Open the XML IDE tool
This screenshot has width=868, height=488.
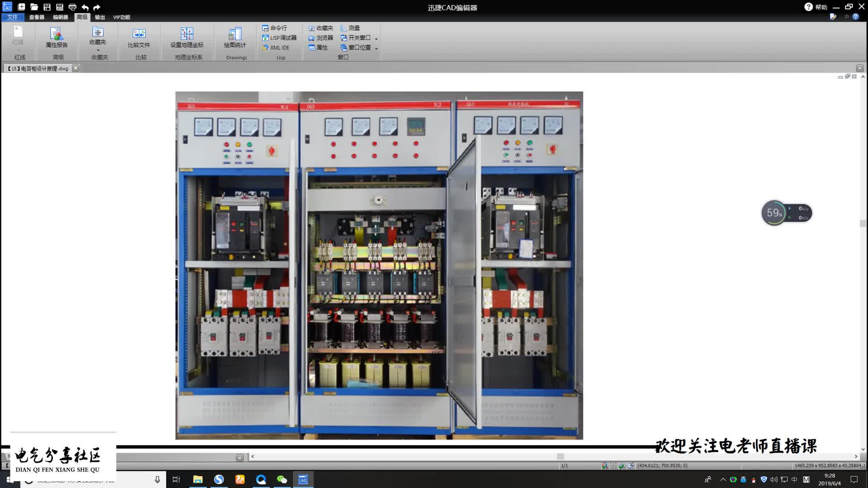pos(276,47)
